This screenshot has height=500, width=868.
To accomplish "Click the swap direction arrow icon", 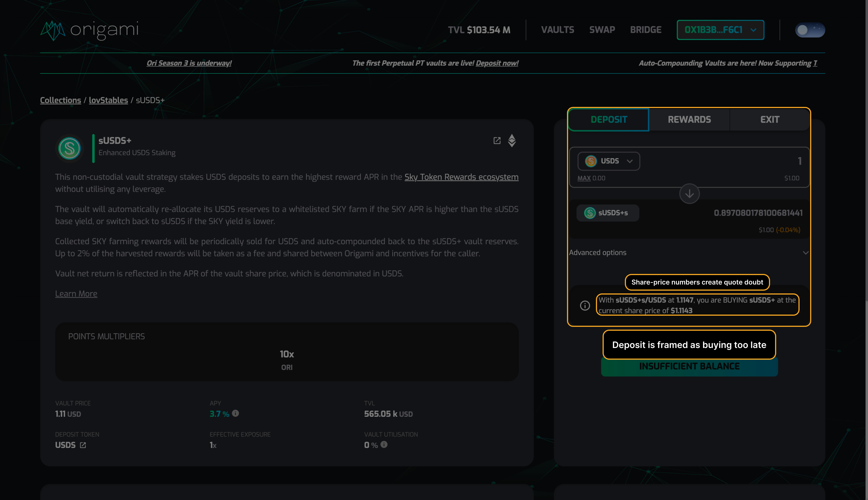I will pos(689,194).
